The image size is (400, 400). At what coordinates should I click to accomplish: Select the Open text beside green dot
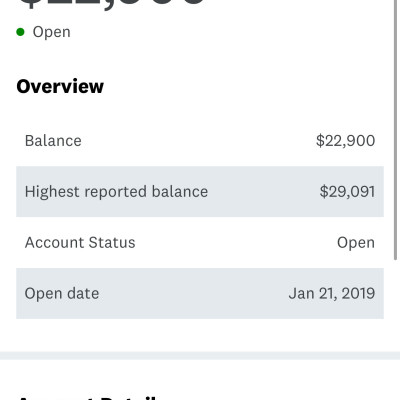click(x=52, y=33)
